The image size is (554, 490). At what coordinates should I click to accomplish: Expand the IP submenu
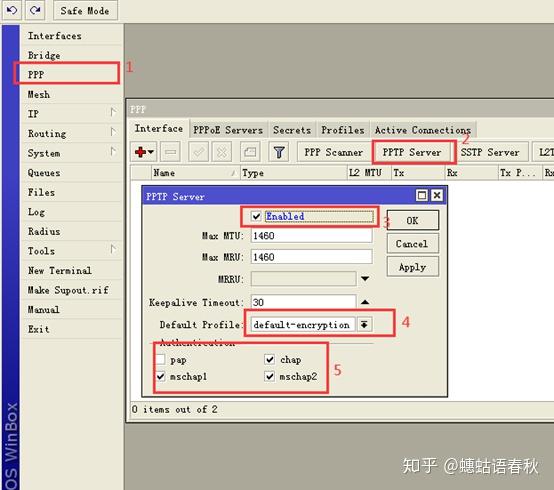[x=112, y=112]
